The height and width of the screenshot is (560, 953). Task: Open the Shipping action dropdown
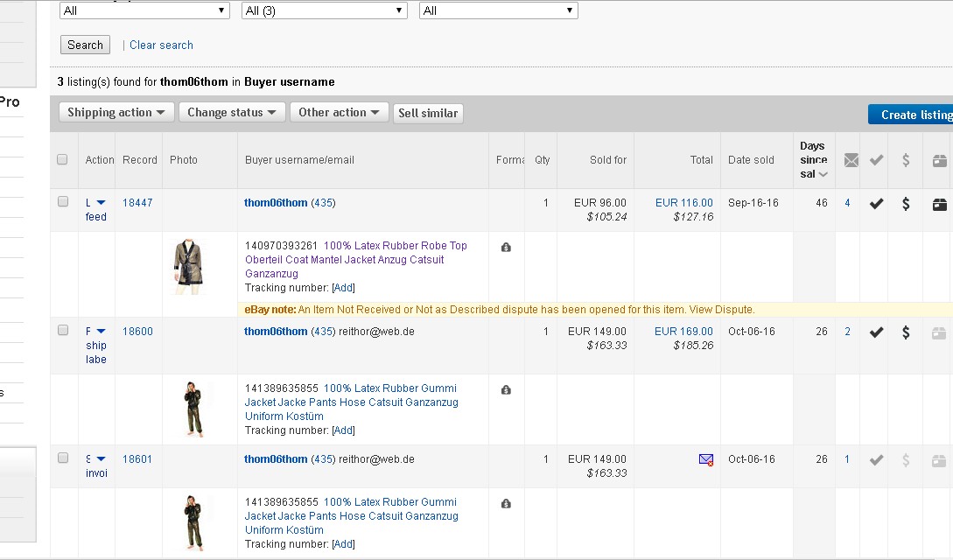click(x=116, y=113)
